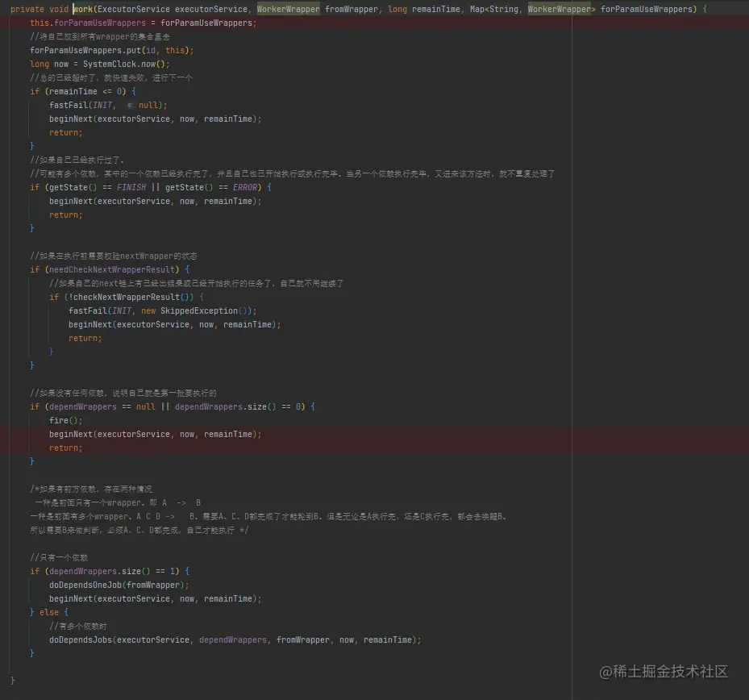Click the "private void" keywords in the signature

point(40,9)
